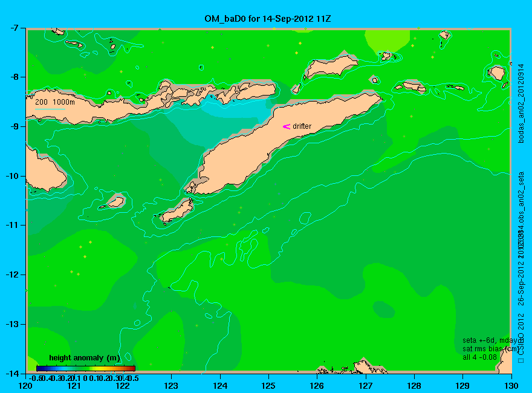
Task: Click the vertical 'bodas_an02_20120914' label
Action: [x=521, y=103]
